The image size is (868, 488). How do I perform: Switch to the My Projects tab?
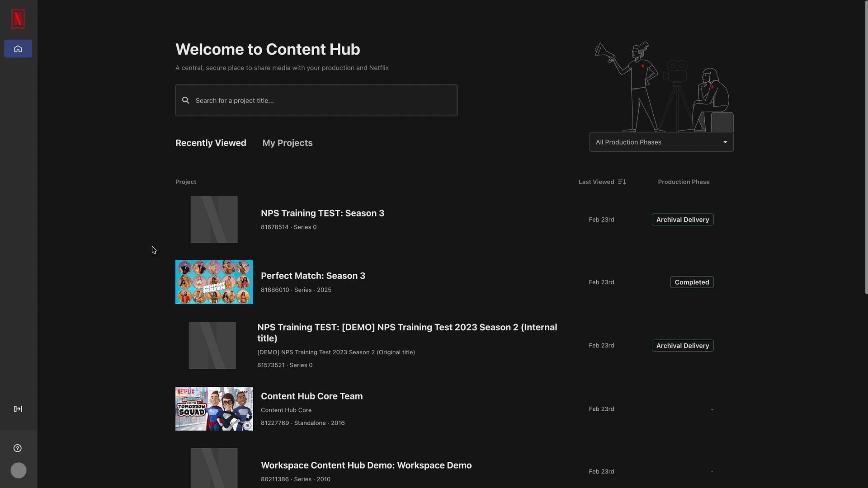point(288,143)
